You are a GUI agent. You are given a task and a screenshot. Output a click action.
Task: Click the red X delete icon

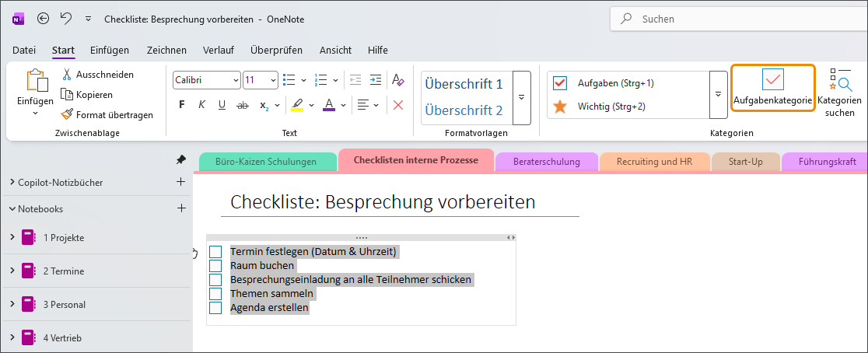click(398, 104)
